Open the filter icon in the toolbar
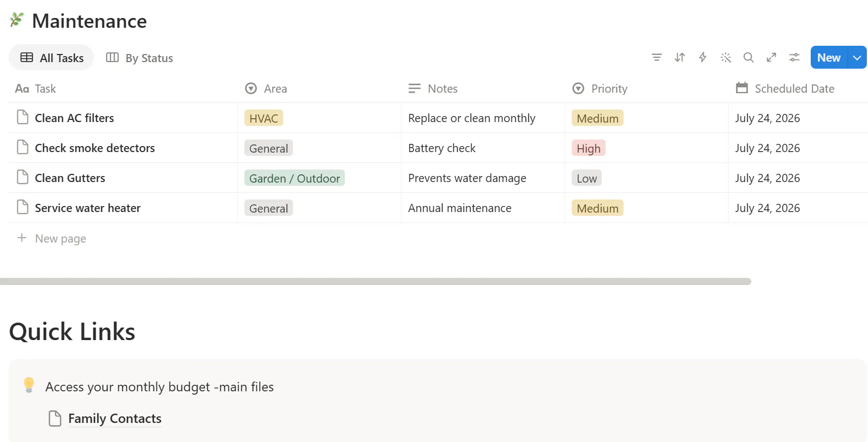This screenshot has height=442, width=868. (657, 57)
